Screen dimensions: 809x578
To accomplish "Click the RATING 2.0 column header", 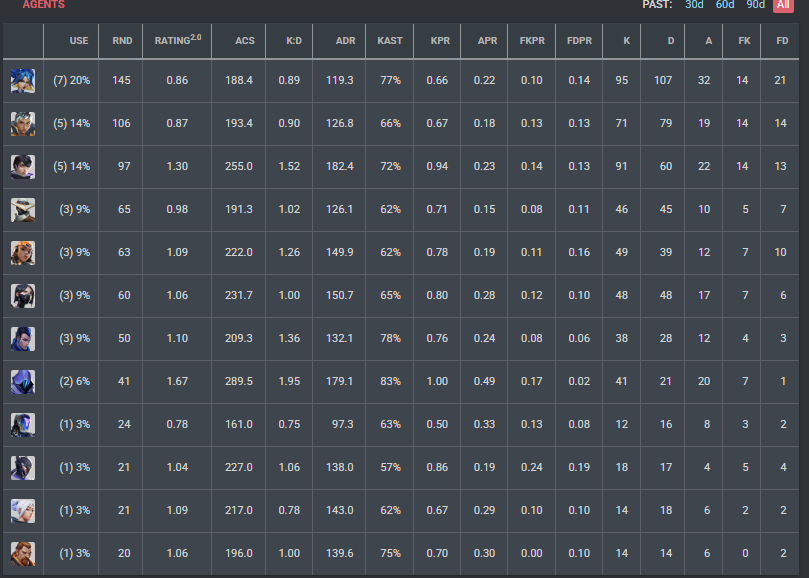I will pyautogui.click(x=178, y=40).
